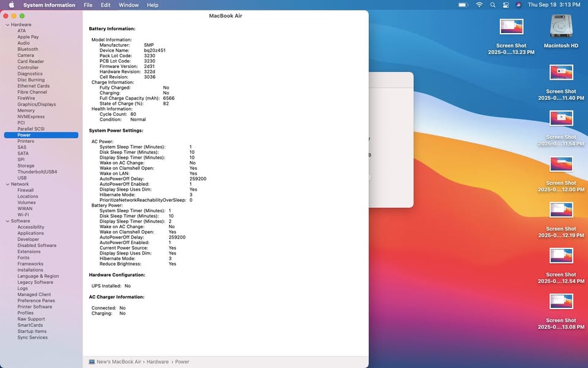Click the Wi-Fi status icon

click(x=479, y=5)
